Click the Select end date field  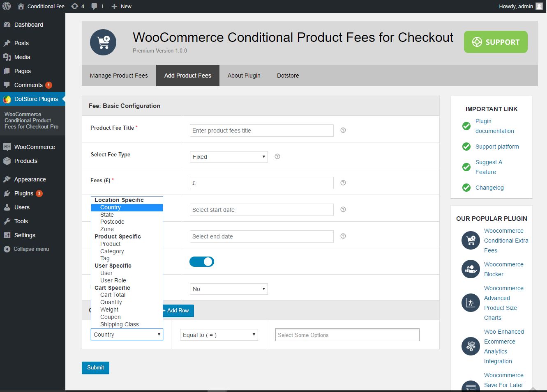tap(262, 236)
